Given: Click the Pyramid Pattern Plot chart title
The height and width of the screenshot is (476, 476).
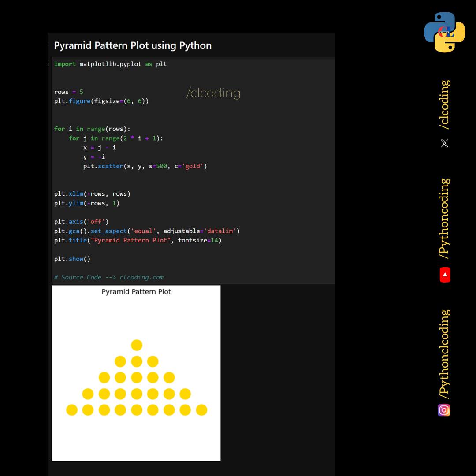Looking at the screenshot, I should coord(136,292).
